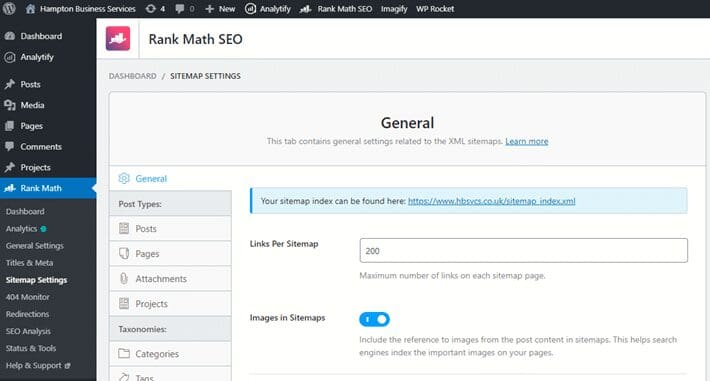Select the Pages sitemap tab
This screenshot has height=381, width=710.
(170, 253)
